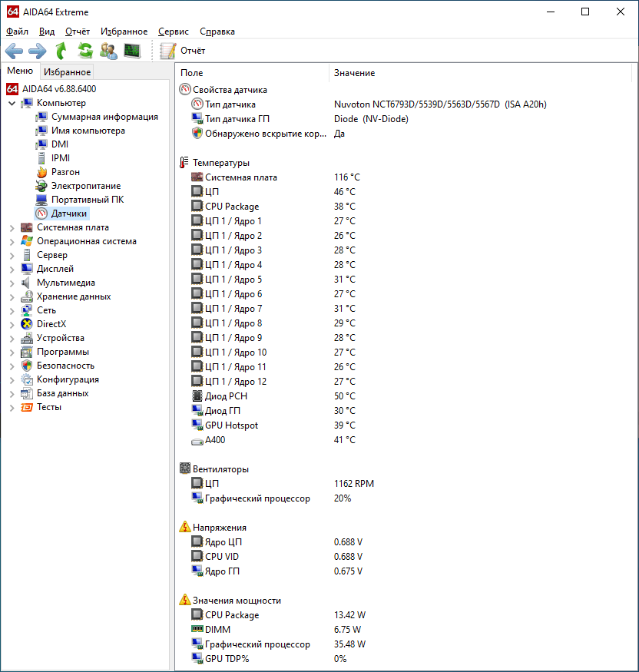The height and width of the screenshot is (672, 639).
Task: Expand the Системная плата tree node
Action: coord(12,228)
